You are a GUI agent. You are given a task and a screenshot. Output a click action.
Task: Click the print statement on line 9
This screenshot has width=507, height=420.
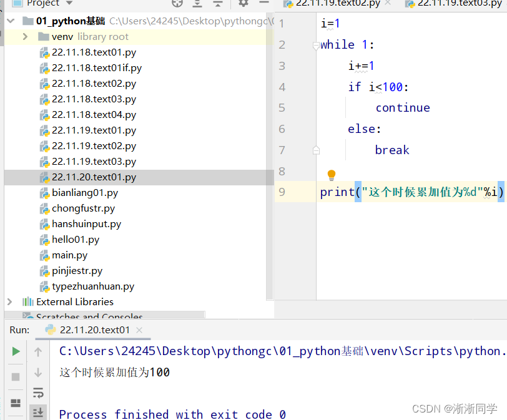point(411,192)
